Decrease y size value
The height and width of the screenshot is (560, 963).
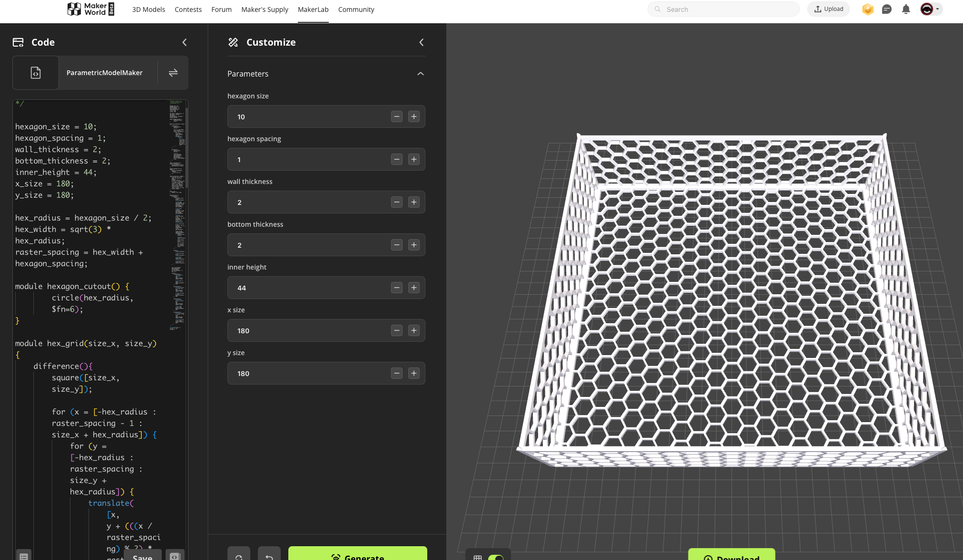(397, 373)
